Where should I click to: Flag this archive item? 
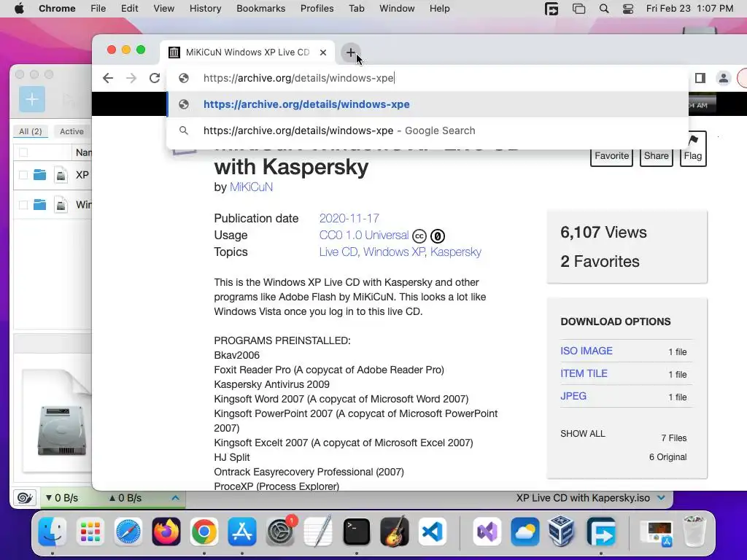point(693,149)
